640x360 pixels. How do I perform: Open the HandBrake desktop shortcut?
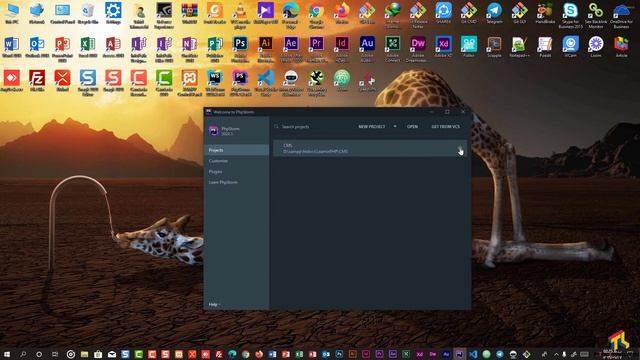(545, 13)
